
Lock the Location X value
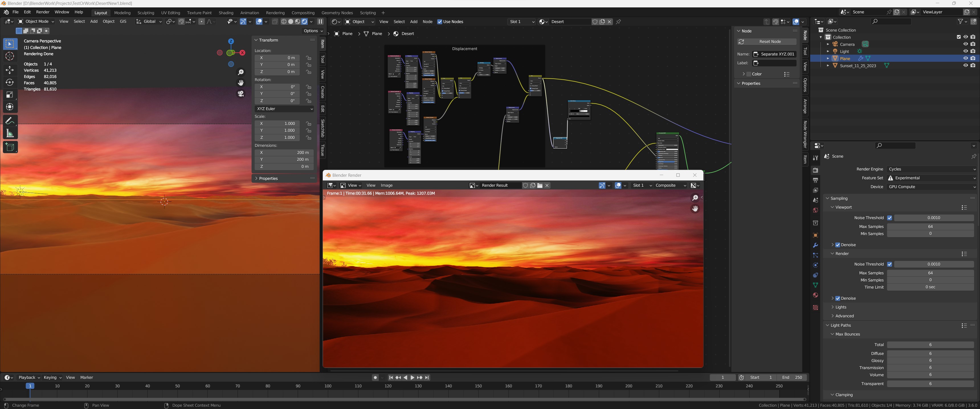tap(309, 58)
